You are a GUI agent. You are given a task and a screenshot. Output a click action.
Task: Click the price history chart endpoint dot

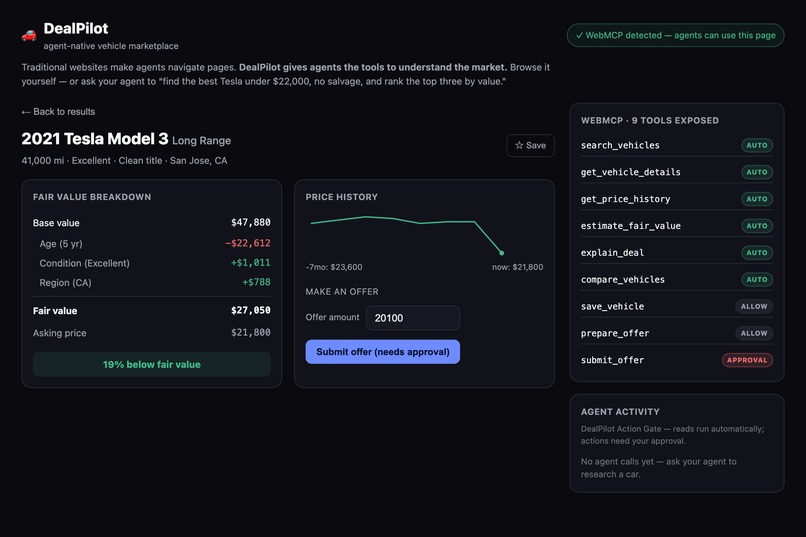[x=502, y=253]
